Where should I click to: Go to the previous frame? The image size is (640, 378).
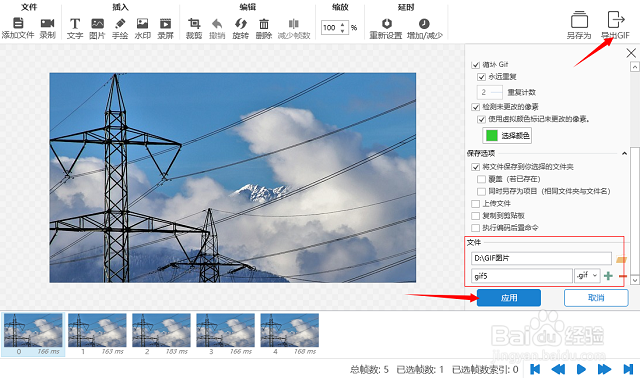[x=558, y=369]
